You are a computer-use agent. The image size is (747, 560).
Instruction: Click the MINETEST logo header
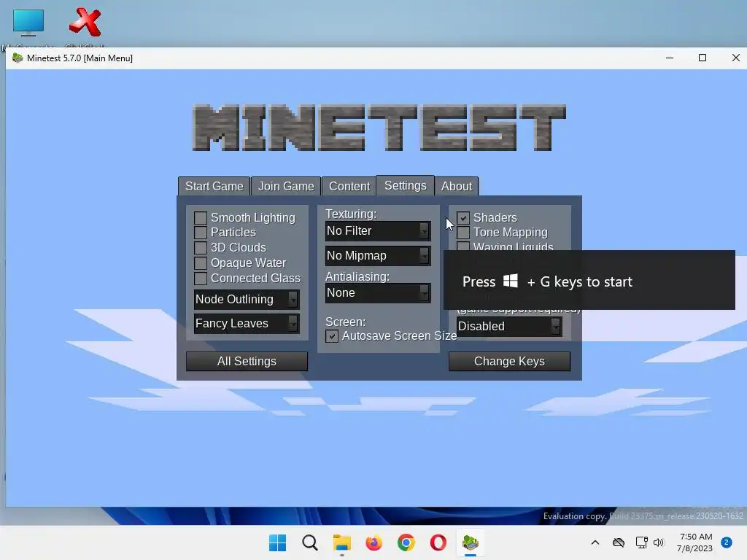379,128
